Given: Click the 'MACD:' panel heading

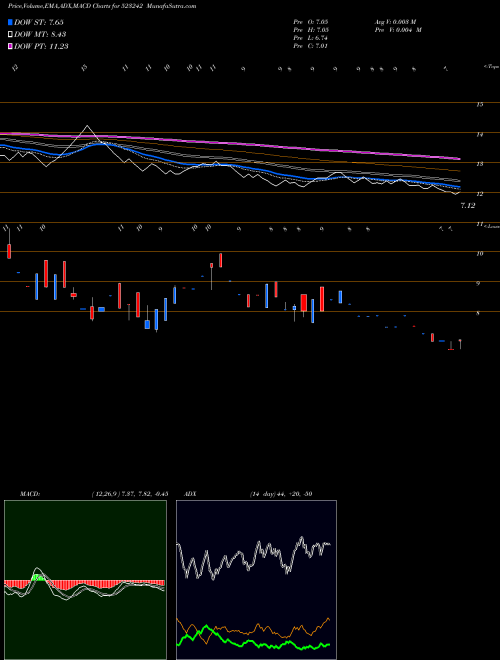Looking at the screenshot, I should [29, 494].
